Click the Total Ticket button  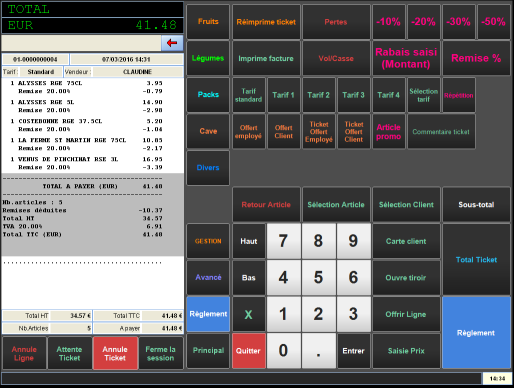coord(476,259)
